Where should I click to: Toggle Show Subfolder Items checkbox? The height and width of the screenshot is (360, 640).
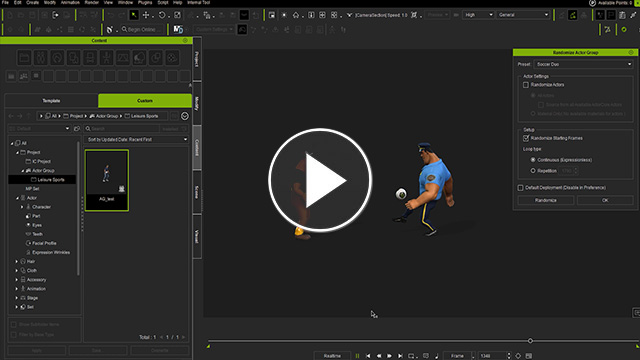coord(14,324)
